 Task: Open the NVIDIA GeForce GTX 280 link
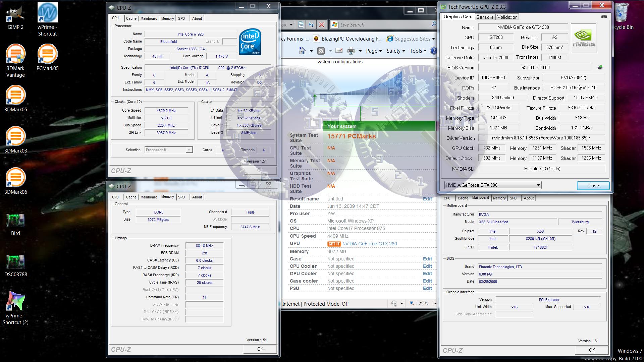[x=370, y=244]
